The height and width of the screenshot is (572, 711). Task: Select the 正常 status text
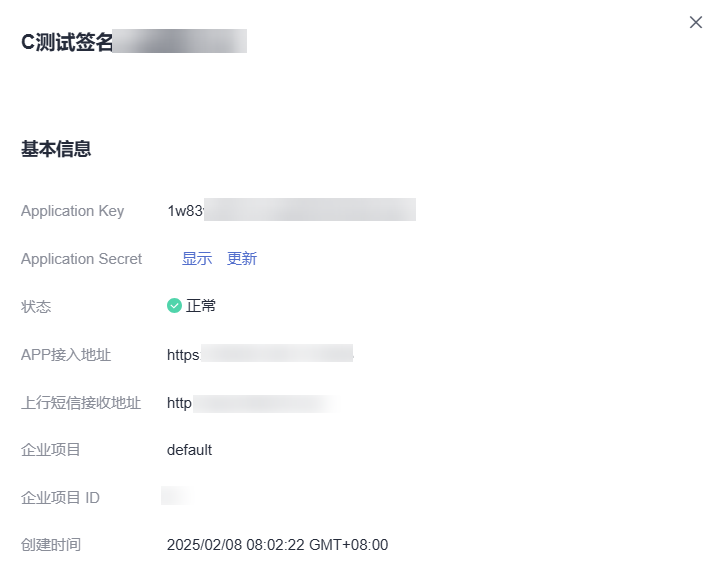(201, 306)
